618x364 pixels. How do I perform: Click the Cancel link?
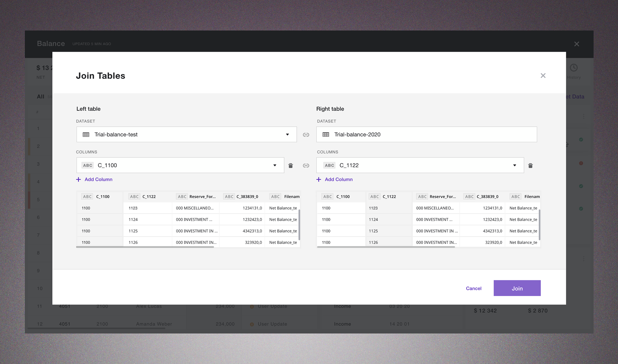473,288
